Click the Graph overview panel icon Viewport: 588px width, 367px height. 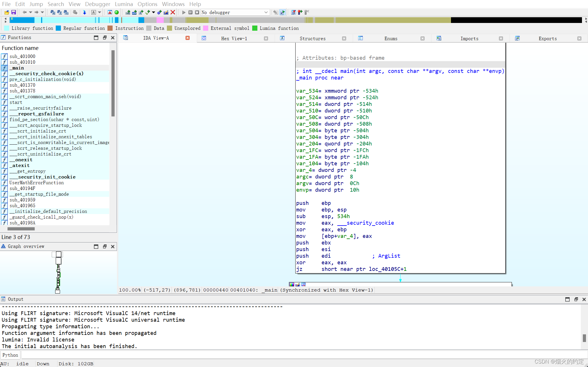coord(3,246)
